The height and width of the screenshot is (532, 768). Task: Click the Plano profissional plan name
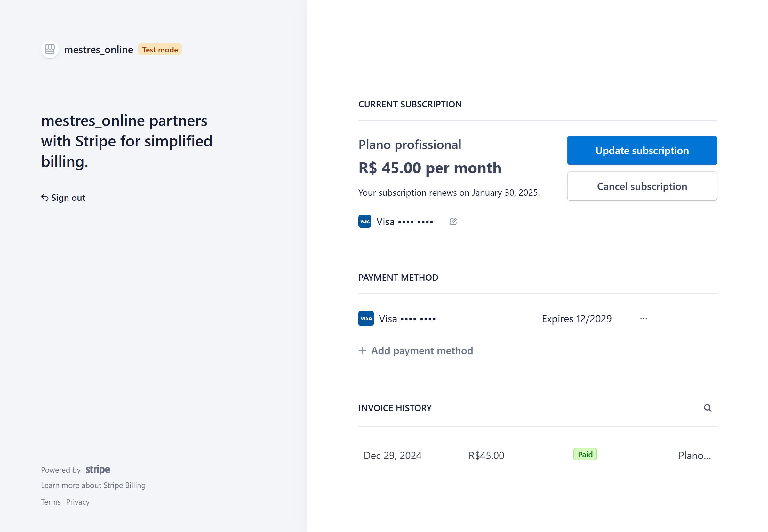click(410, 145)
